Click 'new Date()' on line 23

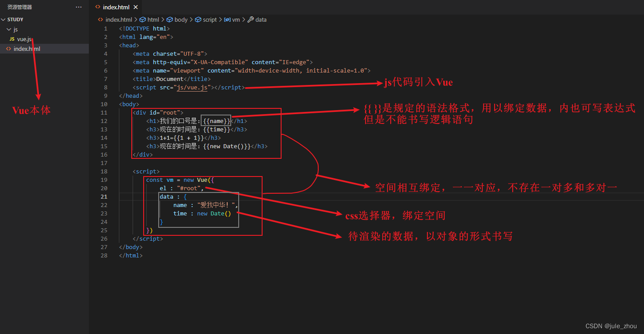tap(214, 214)
